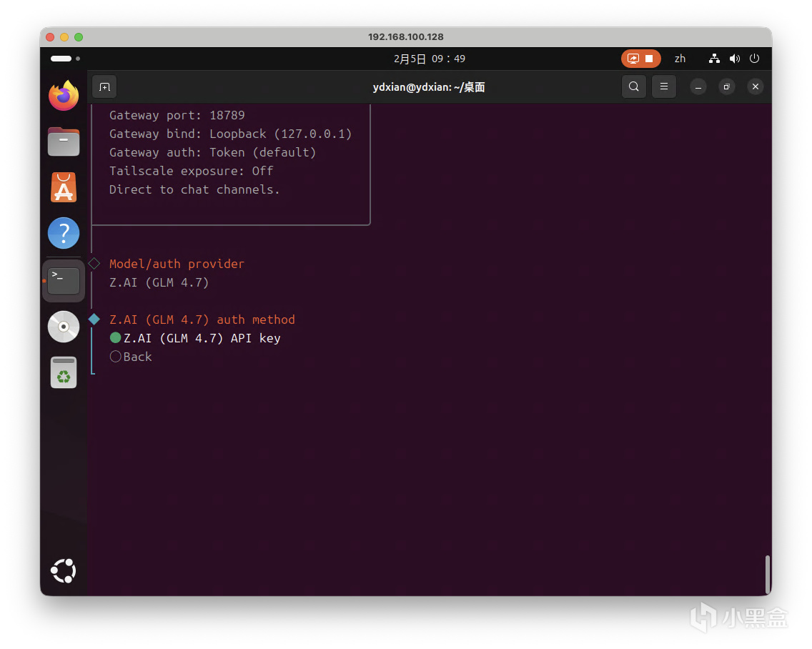Screen dimensions: 812x649
Task: Restore the terminal window size
Action: pyautogui.click(x=726, y=87)
